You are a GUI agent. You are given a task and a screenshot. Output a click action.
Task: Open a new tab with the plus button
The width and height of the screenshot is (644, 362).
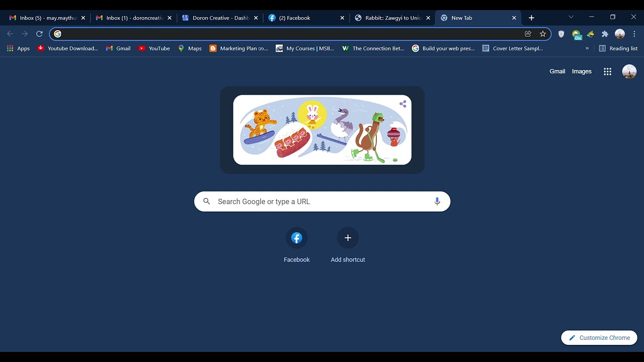click(x=531, y=18)
